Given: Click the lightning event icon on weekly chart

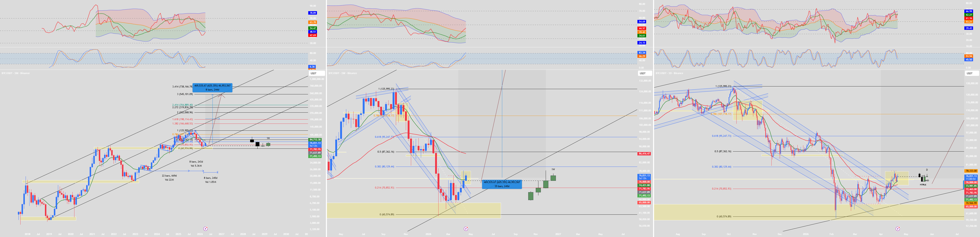Looking at the screenshot, I should coord(466,229).
